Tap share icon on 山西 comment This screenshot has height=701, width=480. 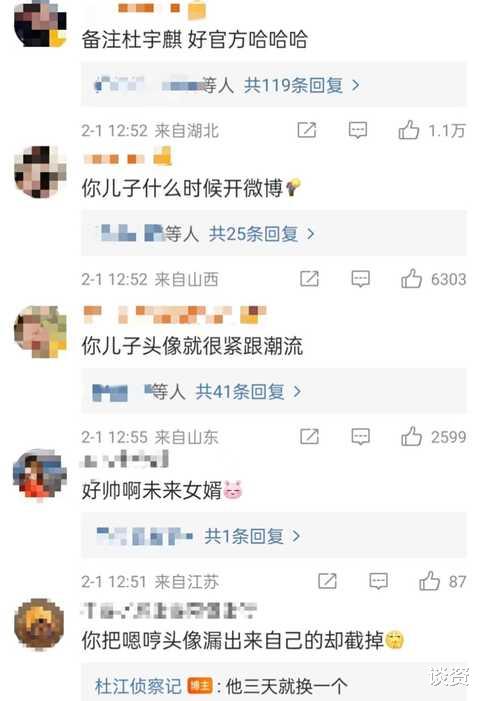pyautogui.click(x=309, y=279)
